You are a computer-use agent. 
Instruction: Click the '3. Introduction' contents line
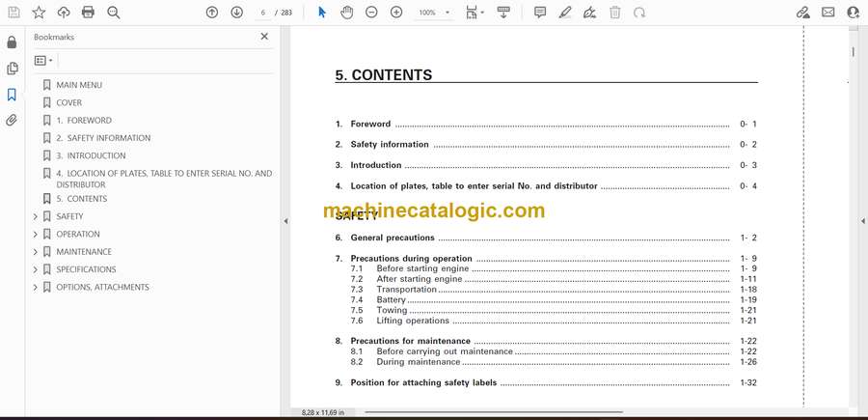[546, 165]
